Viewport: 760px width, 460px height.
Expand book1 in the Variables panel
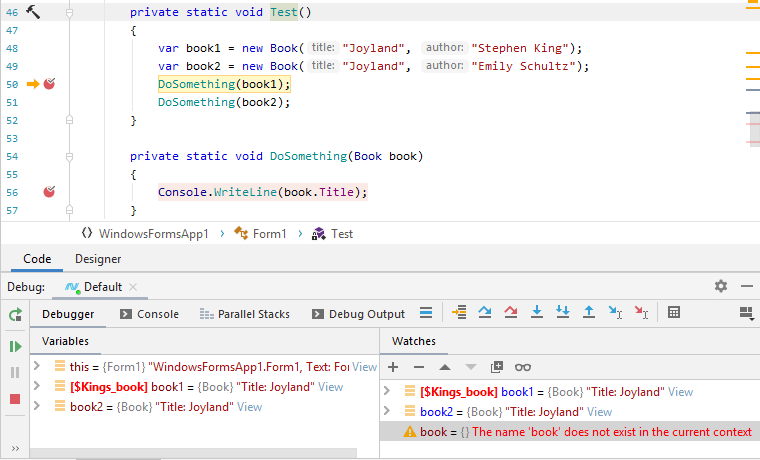click(37, 386)
